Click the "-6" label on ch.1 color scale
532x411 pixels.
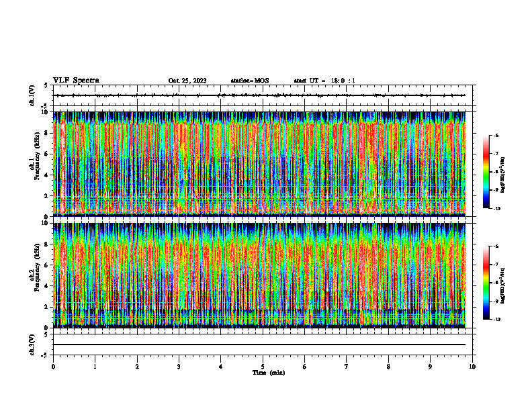click(x=496, y=135)
